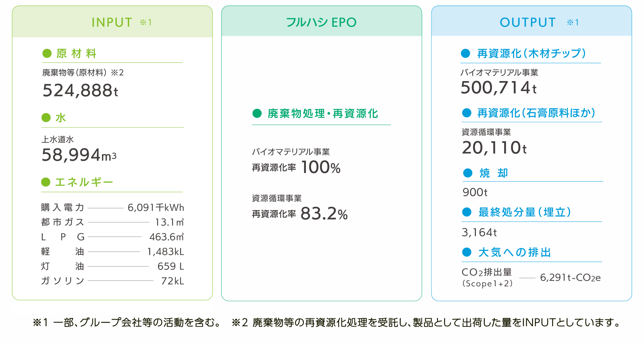This screenshot has width=644, height=343.
Task: Click the blue bullet beside 再資源化(木材チップ)
Action: click(x=465, y=54)
